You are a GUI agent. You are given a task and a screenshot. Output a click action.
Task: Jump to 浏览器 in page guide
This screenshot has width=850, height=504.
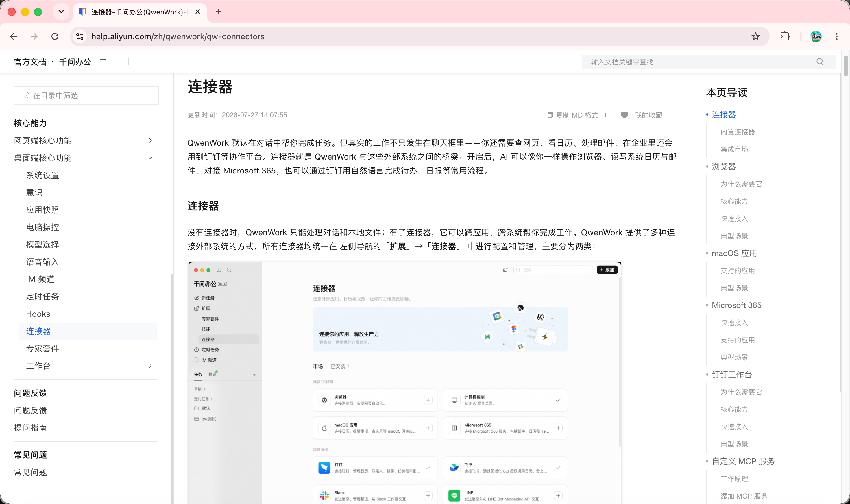coord(724,166)
